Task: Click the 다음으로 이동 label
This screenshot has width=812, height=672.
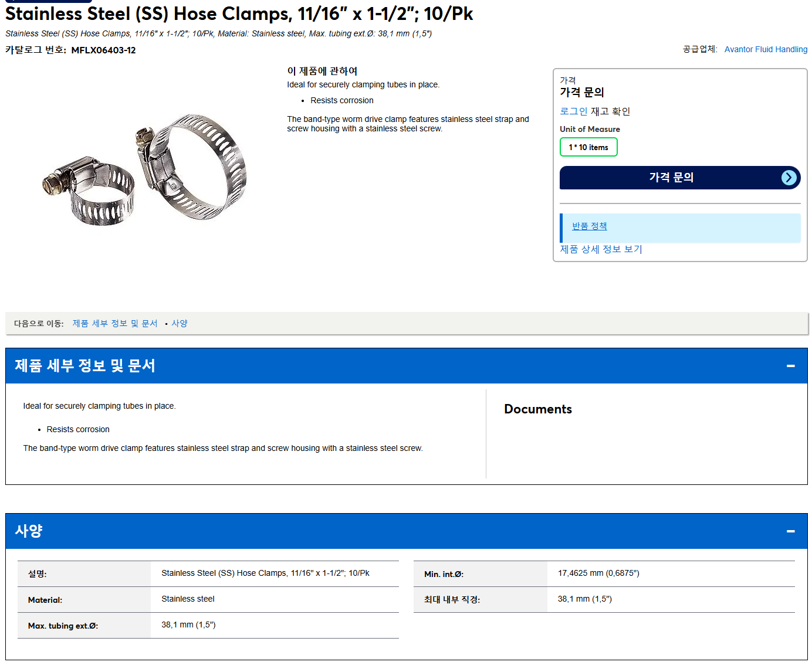Action: click(39, 324)
